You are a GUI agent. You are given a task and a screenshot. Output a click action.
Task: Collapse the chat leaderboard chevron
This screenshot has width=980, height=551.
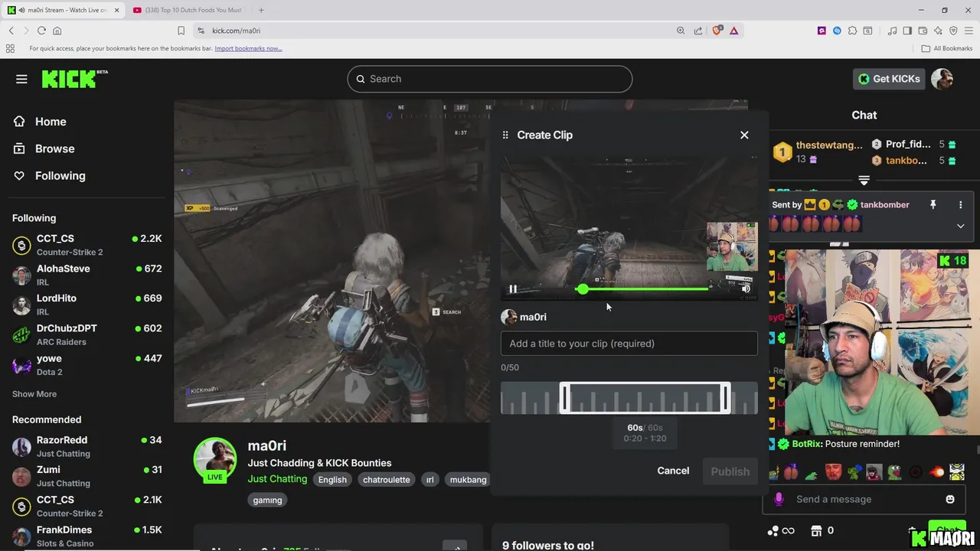coord(864,181)
